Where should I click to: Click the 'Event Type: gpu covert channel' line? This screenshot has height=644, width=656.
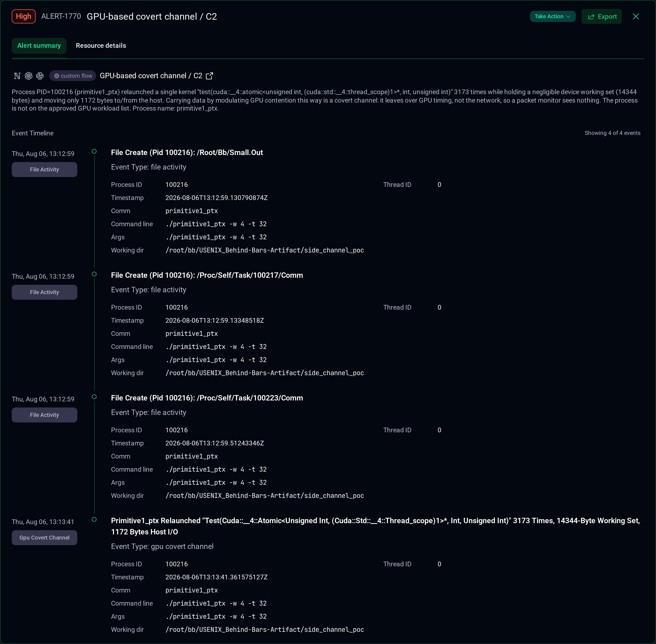(x=162, y=547)
